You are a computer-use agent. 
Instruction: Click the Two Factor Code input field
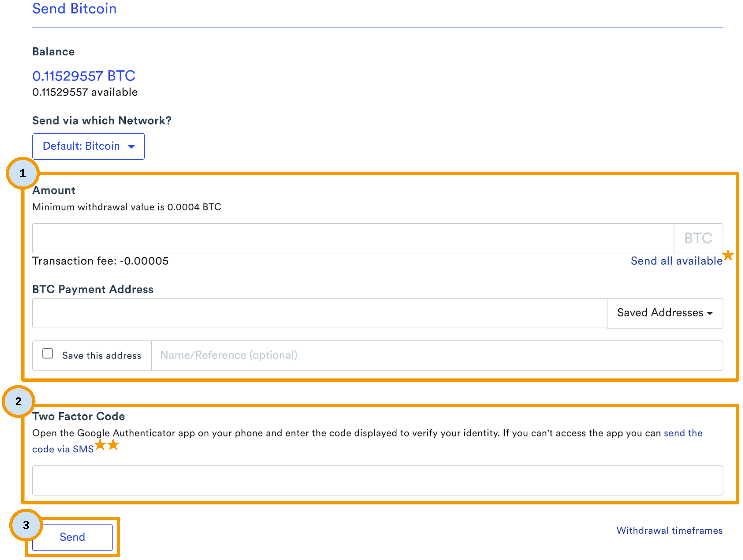[377, 480]
